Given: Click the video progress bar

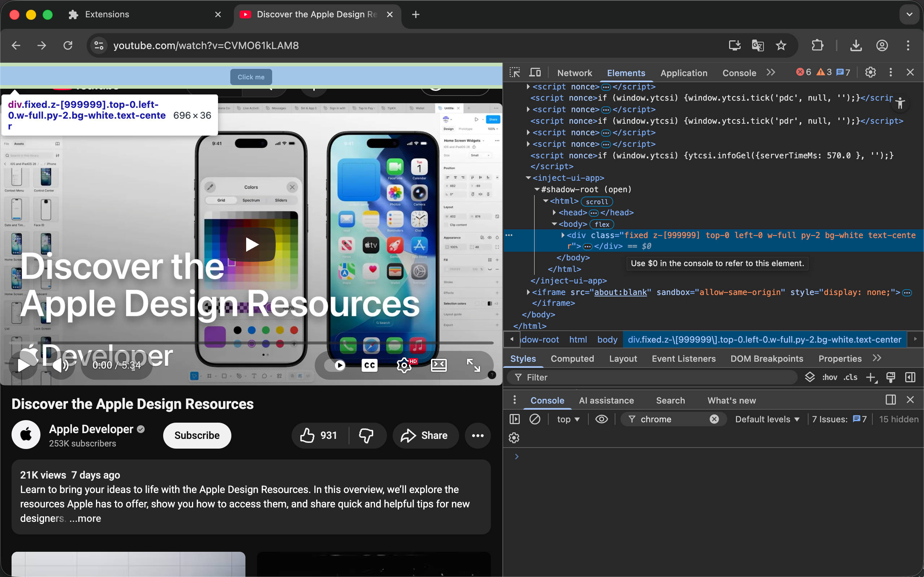Looking at the screenshot, I should pyautogui.click(x=251, y=343).
